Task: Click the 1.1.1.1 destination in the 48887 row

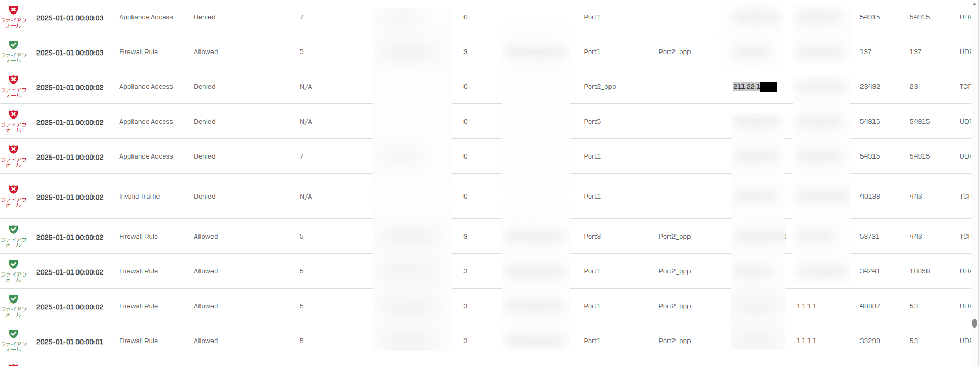Action: pyautogui.click(x=806, y=306)
